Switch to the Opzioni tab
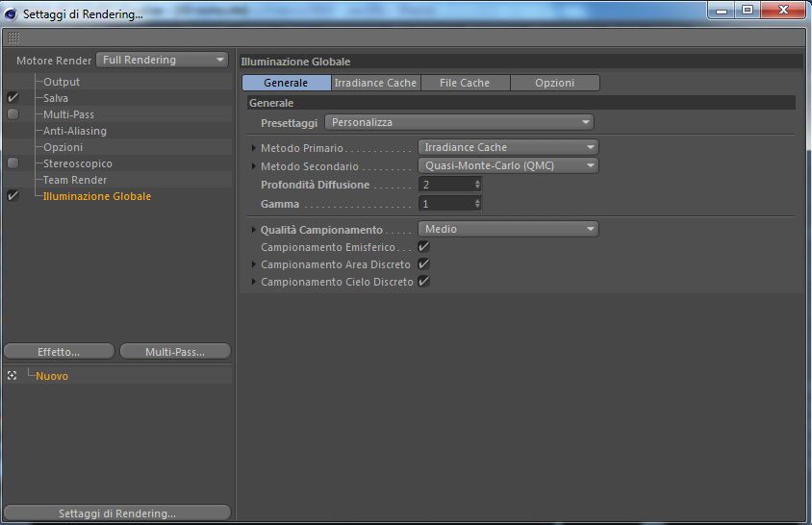Screen dimensions: 812x525 [555, 83]
